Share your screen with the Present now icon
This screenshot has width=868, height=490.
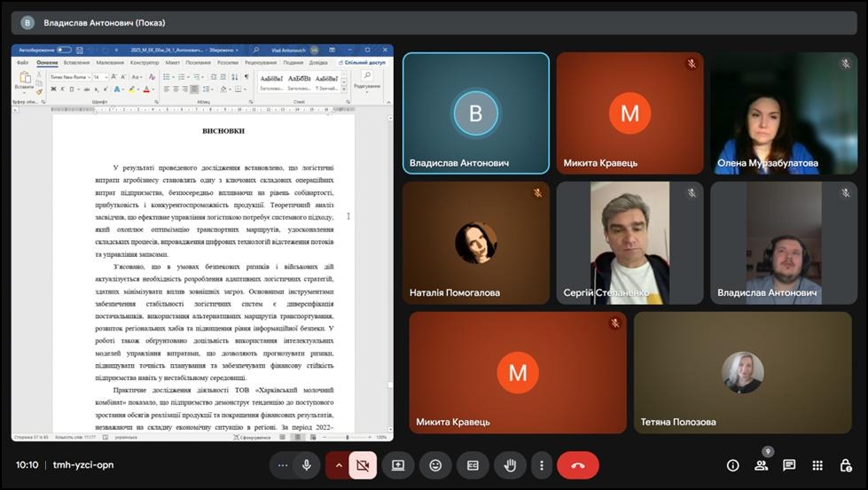[x=398, y=465]
